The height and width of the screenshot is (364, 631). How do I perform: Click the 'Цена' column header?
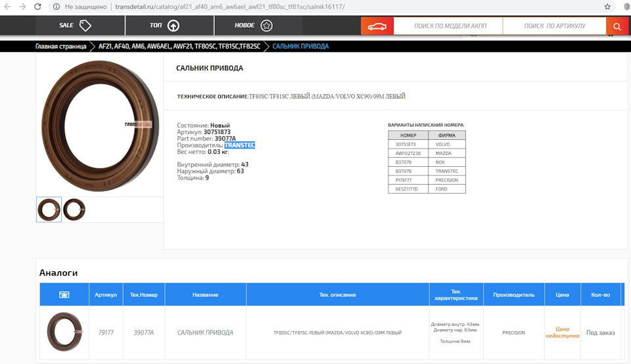pos(562,295)
